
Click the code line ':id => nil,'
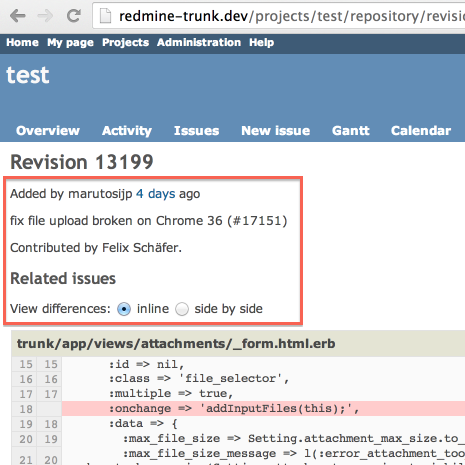(x=146, y=364)
